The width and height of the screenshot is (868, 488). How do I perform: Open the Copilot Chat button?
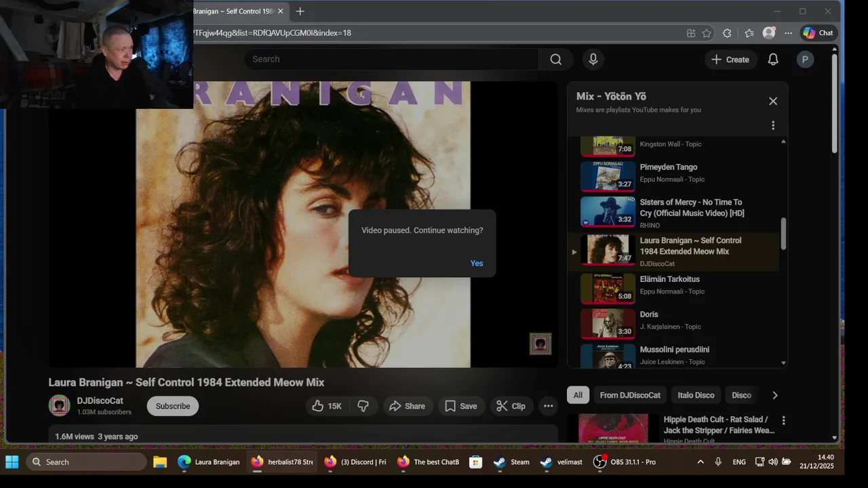[818, 33]
